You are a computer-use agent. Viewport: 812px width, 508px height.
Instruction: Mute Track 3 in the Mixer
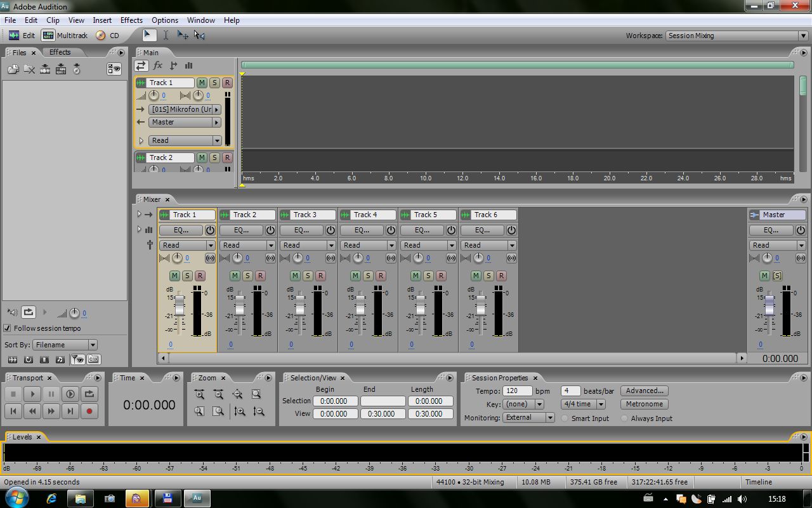[295, 276]
